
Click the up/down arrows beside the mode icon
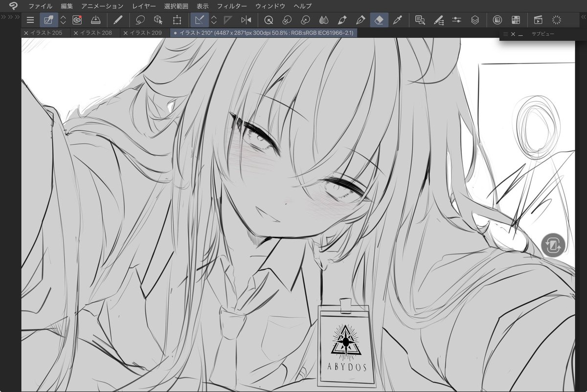click(x=63, y=20)
